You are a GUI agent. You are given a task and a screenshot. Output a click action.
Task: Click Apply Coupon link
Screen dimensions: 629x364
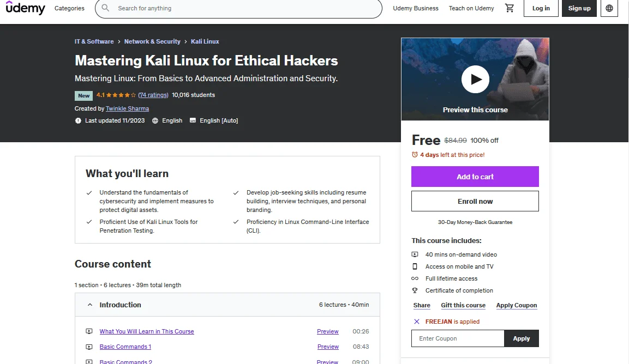pyautogui.click(x=516, y=305)
